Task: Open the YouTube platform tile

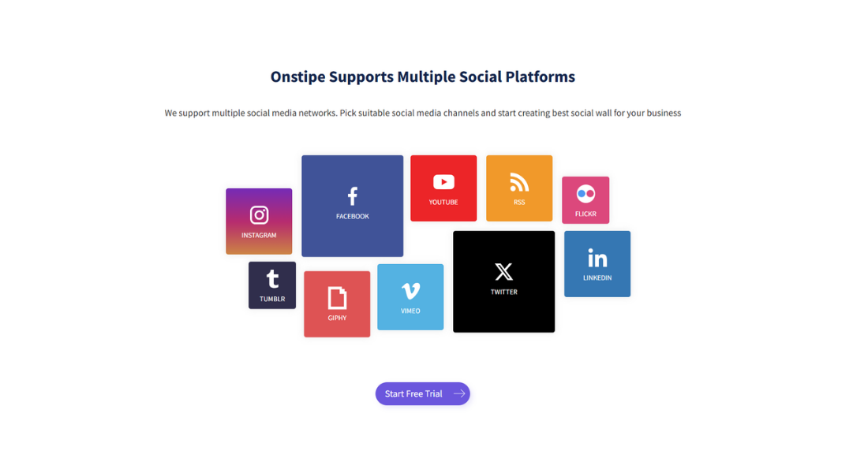Action: [443, 188]
